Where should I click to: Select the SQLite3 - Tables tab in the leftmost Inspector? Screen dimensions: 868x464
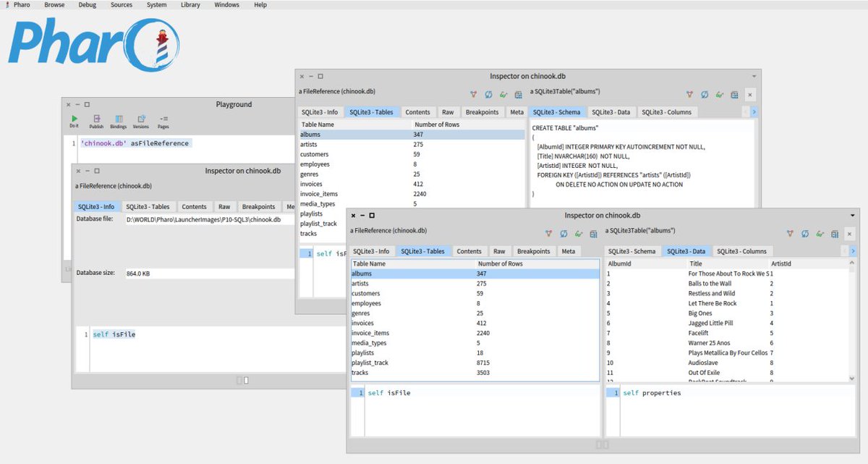coord(148,206)
